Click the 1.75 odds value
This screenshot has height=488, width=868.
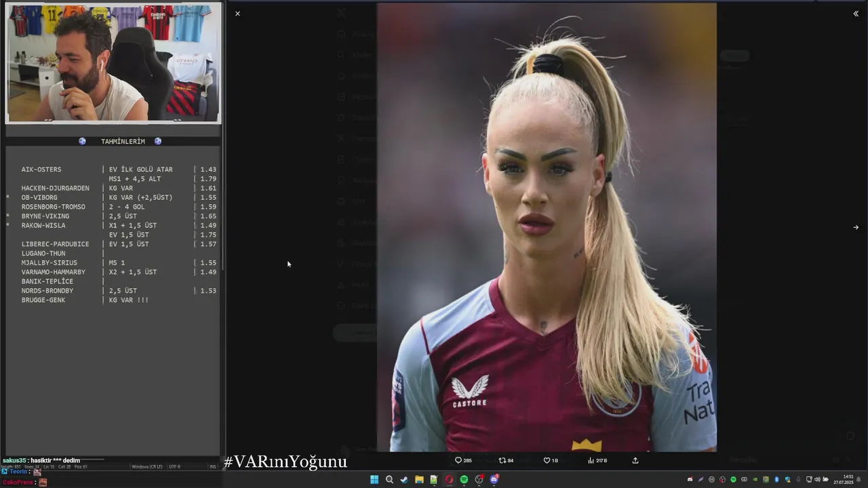(x=208, y=235)
